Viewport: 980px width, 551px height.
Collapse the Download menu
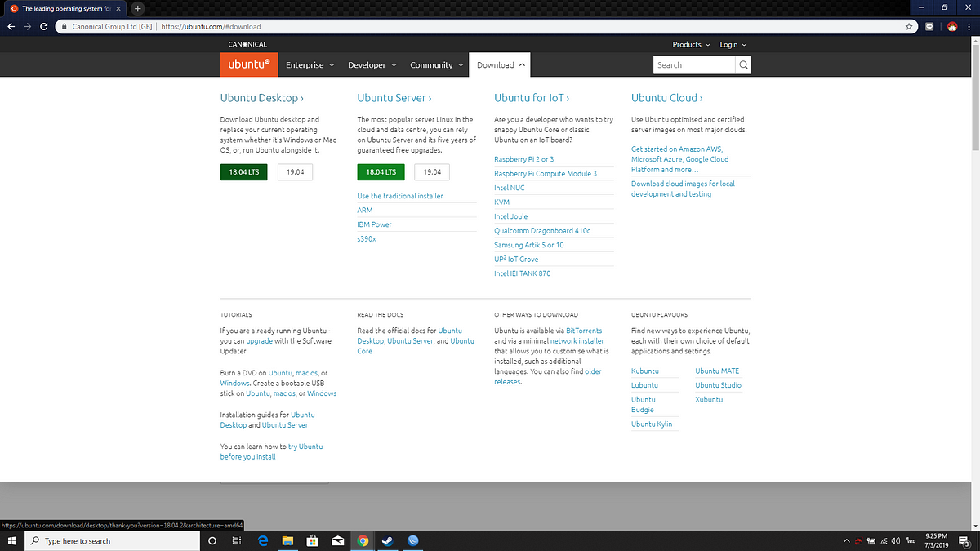point(501,65)
